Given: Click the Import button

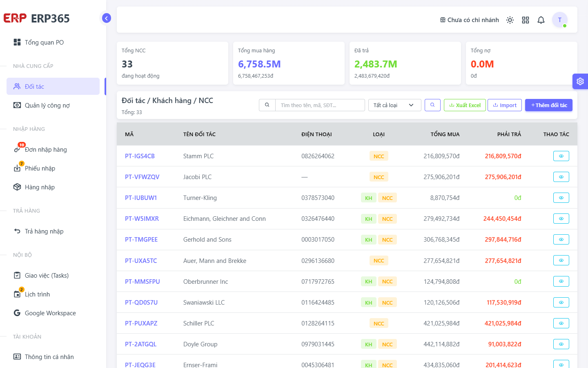Looking at the screenshot, I should click(x=505, y=105).
